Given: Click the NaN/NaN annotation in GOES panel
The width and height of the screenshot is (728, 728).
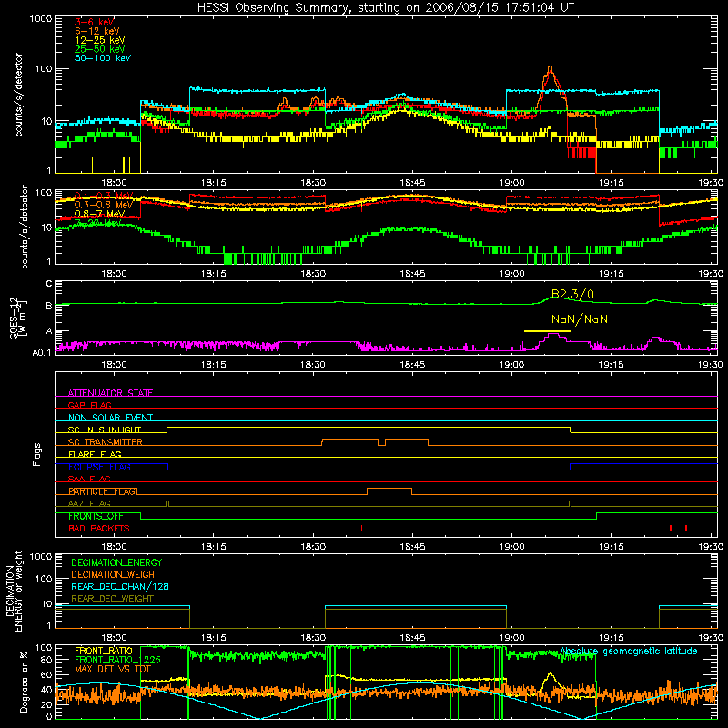Looking at the screenshot, I should pyautogui.click(x=580, y=319).
